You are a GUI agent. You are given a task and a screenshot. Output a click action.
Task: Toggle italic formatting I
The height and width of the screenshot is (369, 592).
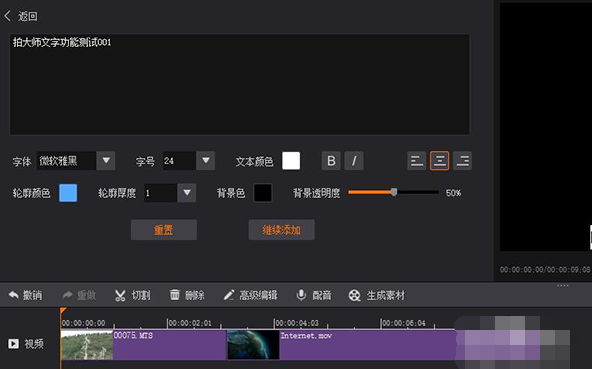point(354,161)
